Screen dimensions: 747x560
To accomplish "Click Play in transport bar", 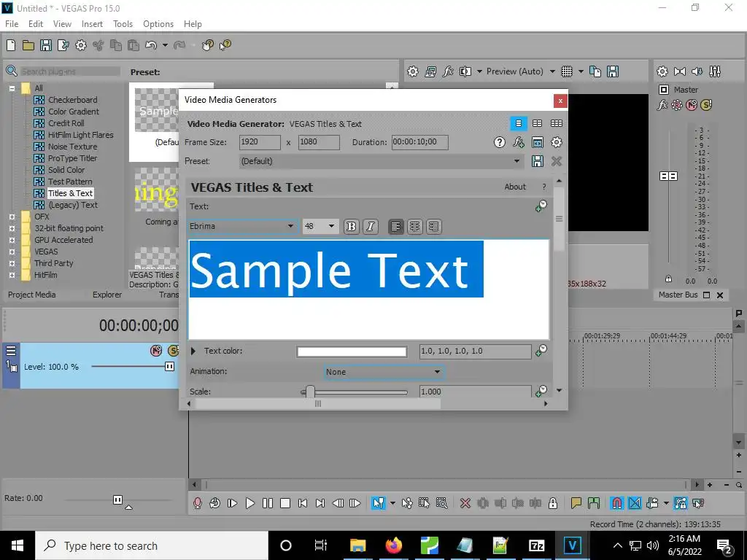I will [249, 503].
